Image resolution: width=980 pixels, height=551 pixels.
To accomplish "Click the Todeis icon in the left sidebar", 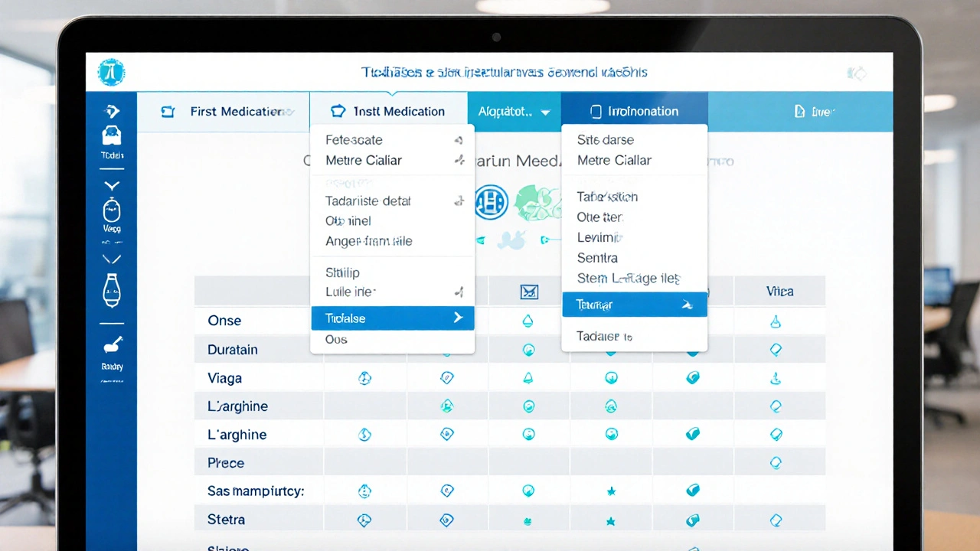I will pos(112,136).
